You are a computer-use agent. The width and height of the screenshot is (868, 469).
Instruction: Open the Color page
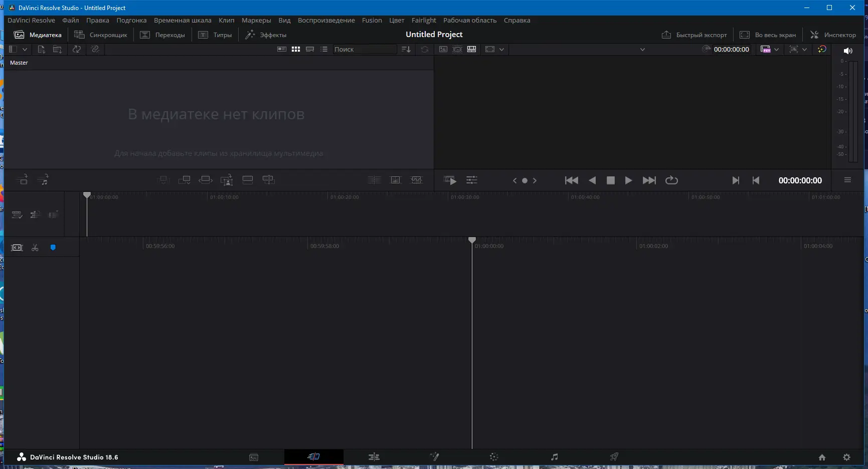click(494, 456)
